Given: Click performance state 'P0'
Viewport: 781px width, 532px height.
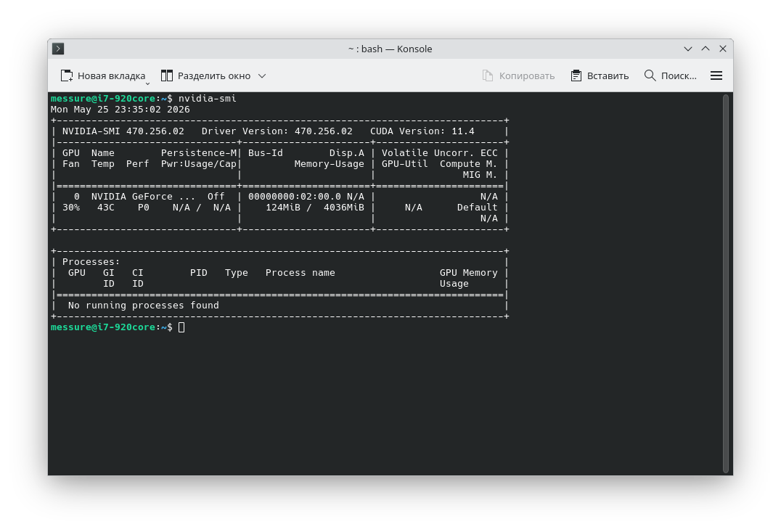Looking at the screenshot, I should [144, 208].
